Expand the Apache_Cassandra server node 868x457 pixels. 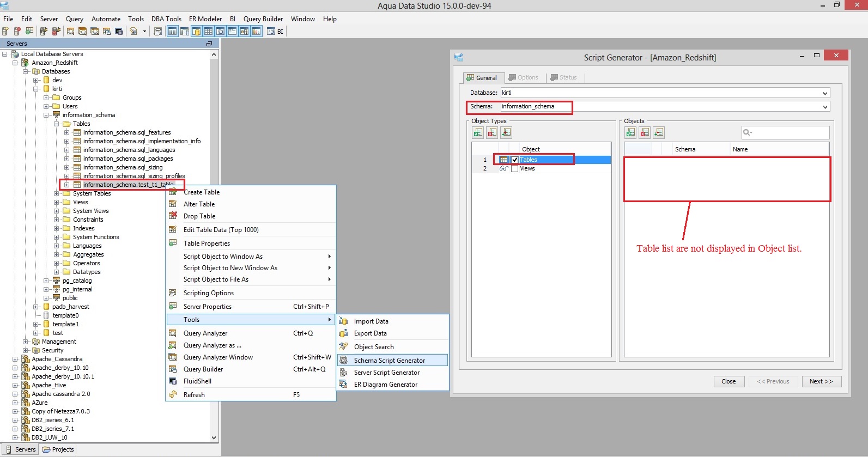click(15, 359)
